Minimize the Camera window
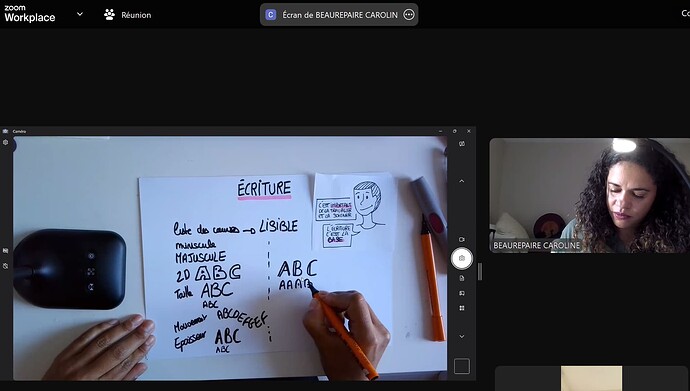 click(x=440, y=131)
